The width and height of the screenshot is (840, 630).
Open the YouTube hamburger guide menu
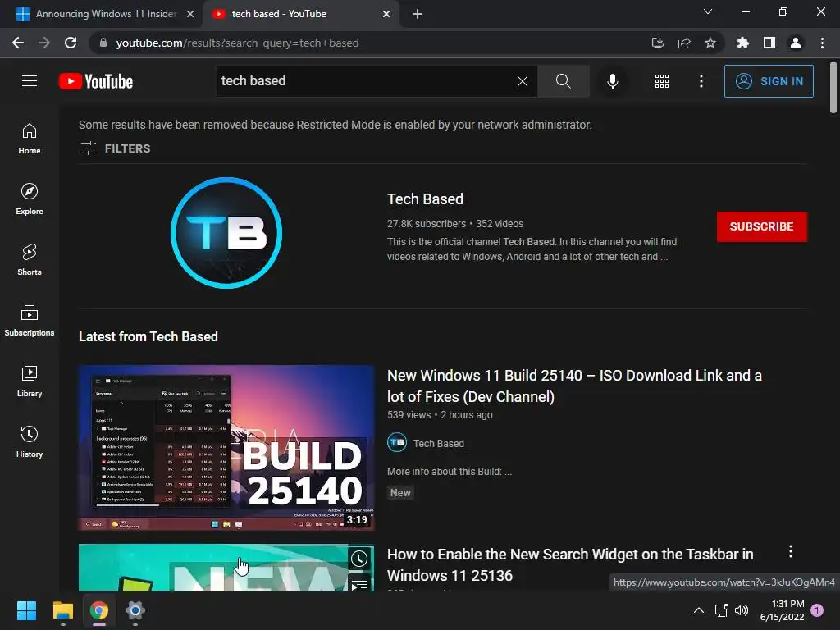[x=30, y=81]
